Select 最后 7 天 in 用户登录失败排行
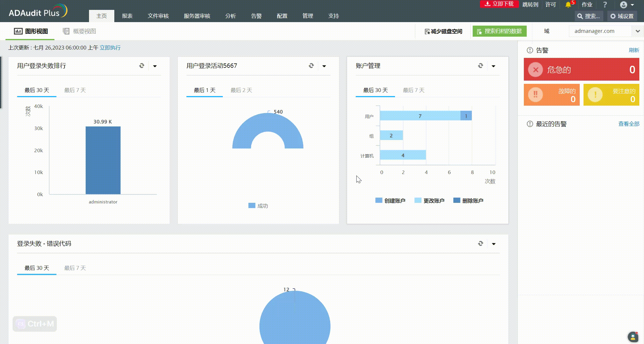644x344 pixels. tap(75, 90)
